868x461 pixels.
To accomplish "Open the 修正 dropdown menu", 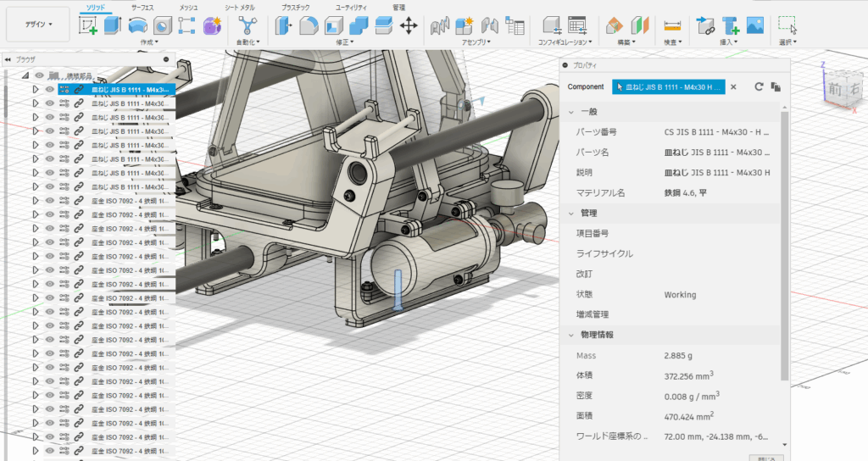I will coord(344,42).
